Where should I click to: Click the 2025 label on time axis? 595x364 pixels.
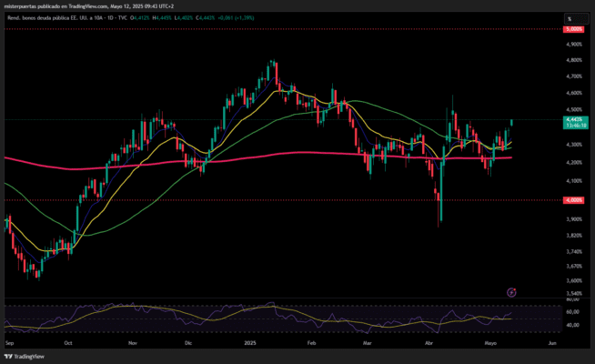point(248,346)
